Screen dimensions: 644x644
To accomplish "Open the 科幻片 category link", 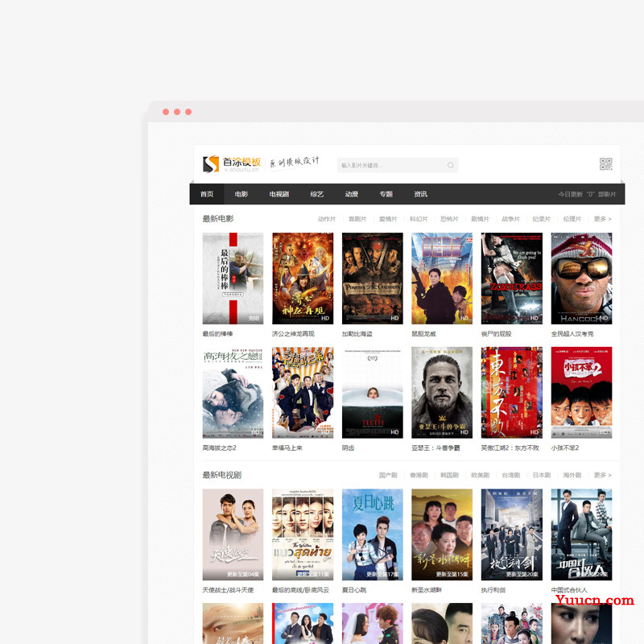I will (x=419, y=219).
